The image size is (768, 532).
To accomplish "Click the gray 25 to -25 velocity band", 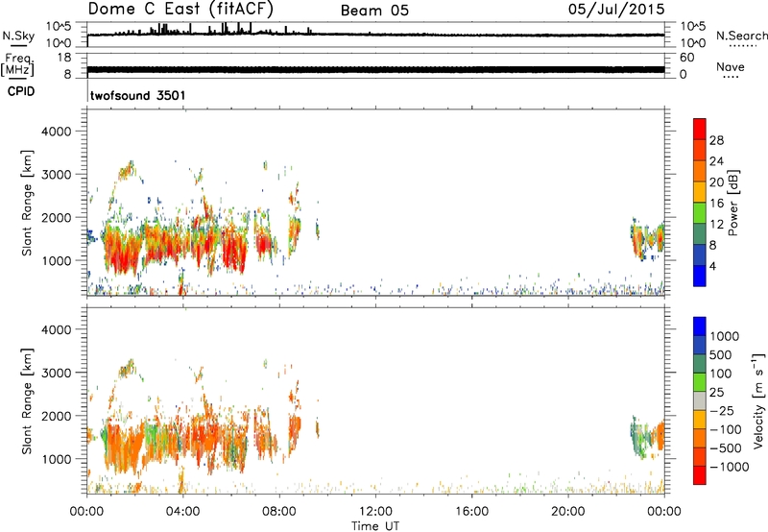I will pos(700,401).
